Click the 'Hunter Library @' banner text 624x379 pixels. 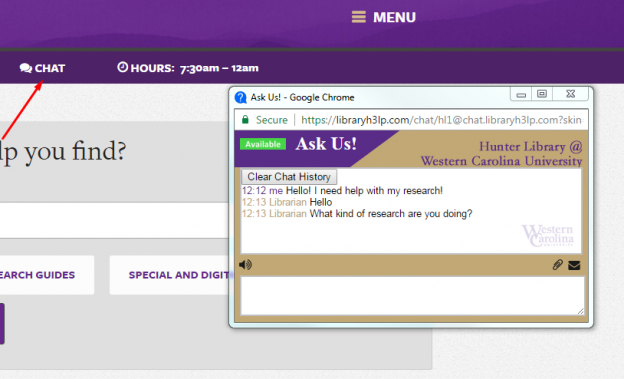(530, 147)
